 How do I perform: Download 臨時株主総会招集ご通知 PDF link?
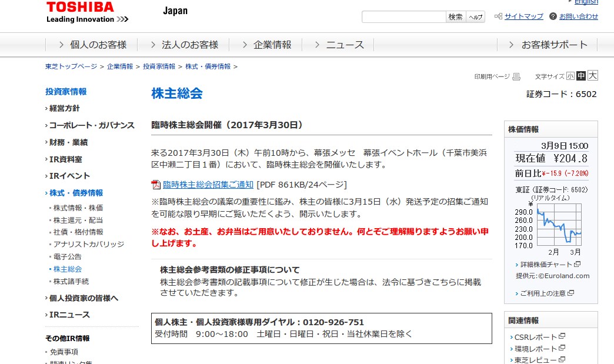click(x=208, y=184)
